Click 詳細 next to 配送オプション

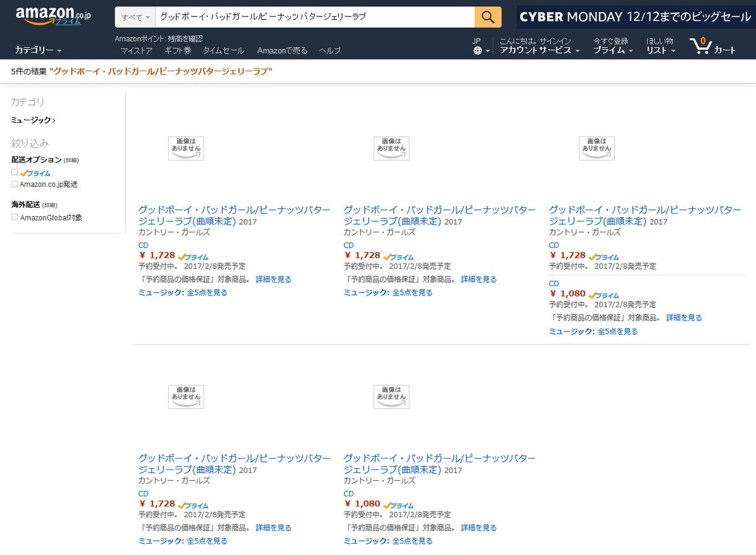(71, 161)
